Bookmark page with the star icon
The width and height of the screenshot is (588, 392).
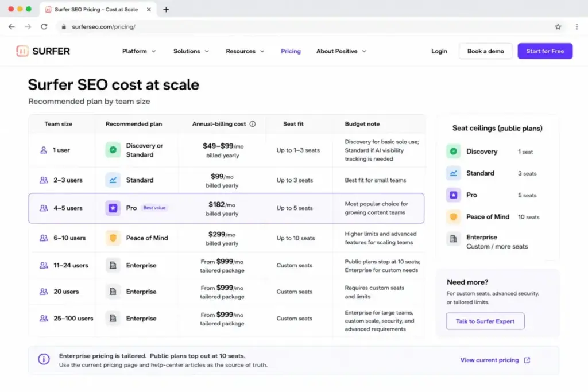tap(558, 26)
